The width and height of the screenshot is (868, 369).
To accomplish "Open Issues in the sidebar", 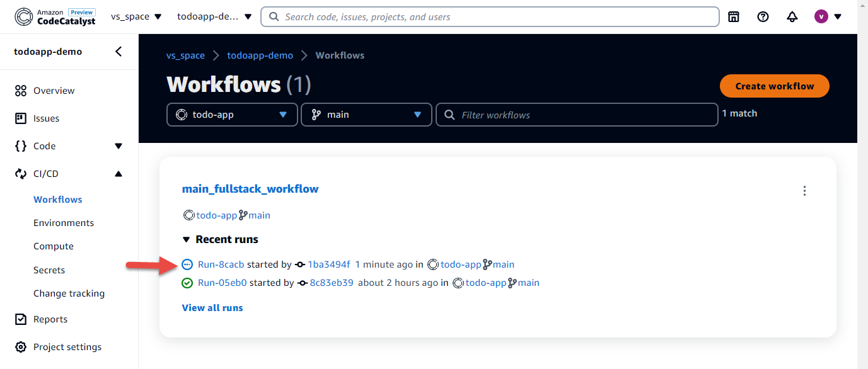I will tap(46, 118).
